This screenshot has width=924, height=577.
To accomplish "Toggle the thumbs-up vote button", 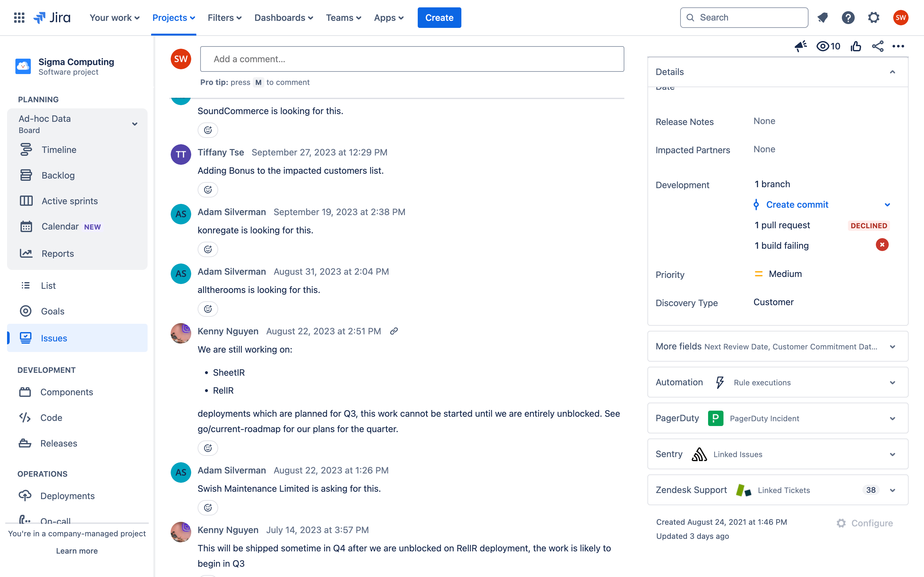I will (856, 46).
